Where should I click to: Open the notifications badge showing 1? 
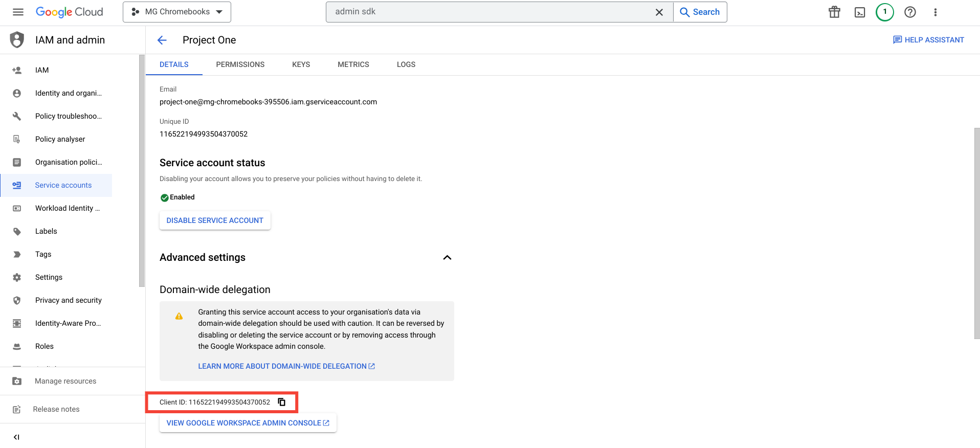pos(885,12)
